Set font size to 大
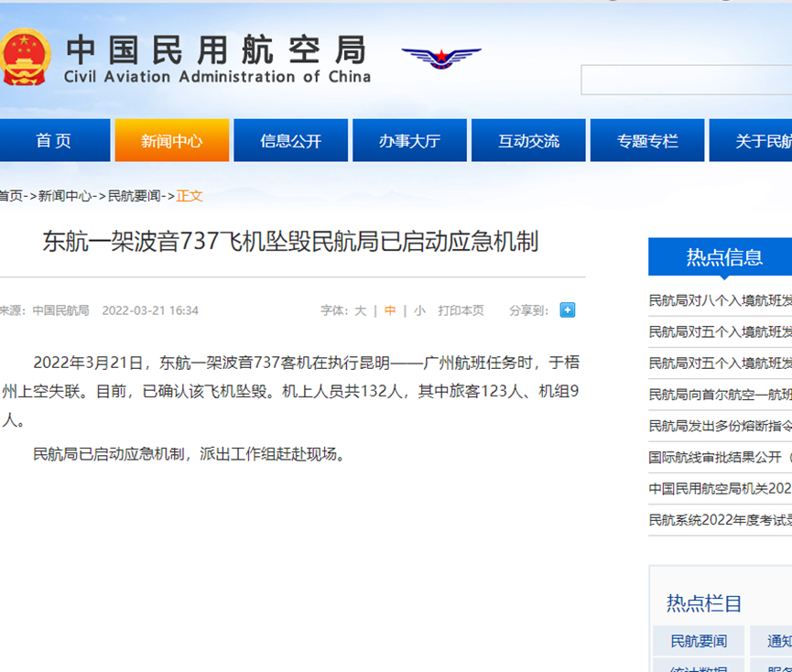792x672 pixels. (x=360, y=310)
